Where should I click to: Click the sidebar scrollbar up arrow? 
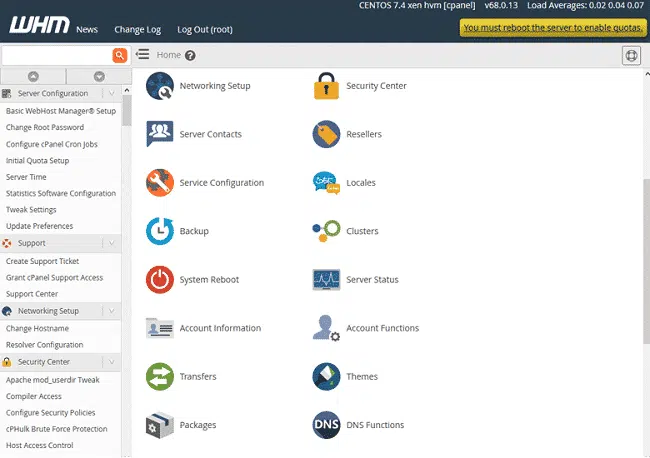(x=127, y=90)
